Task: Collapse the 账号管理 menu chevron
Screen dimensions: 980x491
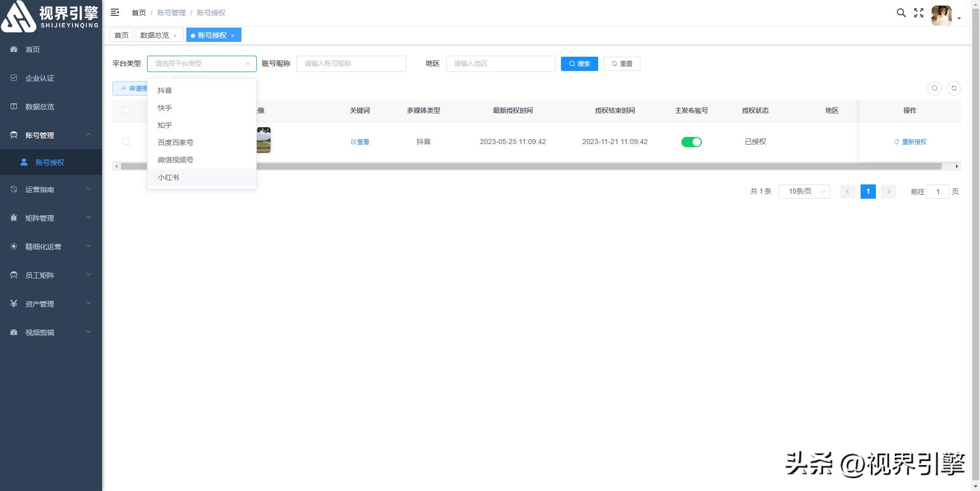Action: [88, 135]
